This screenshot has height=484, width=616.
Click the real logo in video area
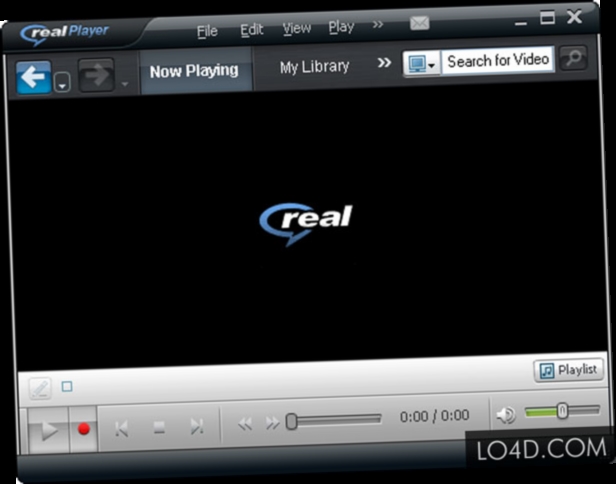[x=306, y=224]
